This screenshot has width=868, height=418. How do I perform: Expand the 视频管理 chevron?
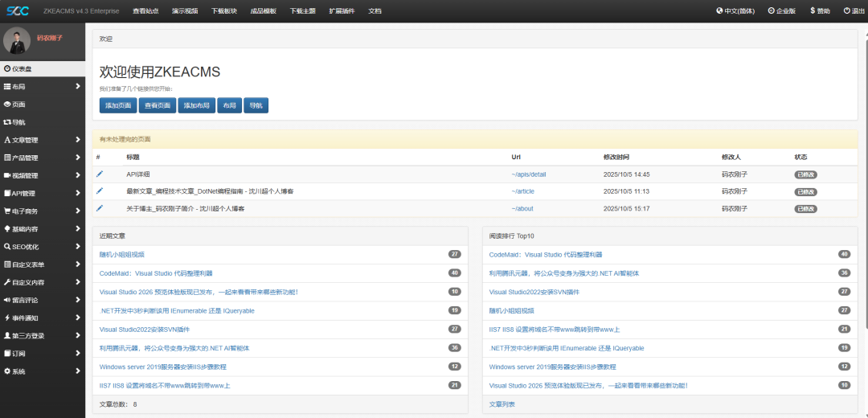78,175
